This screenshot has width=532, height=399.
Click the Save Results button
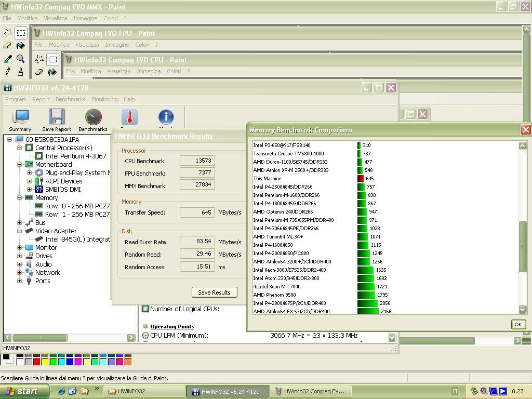[x=214, y=292]
